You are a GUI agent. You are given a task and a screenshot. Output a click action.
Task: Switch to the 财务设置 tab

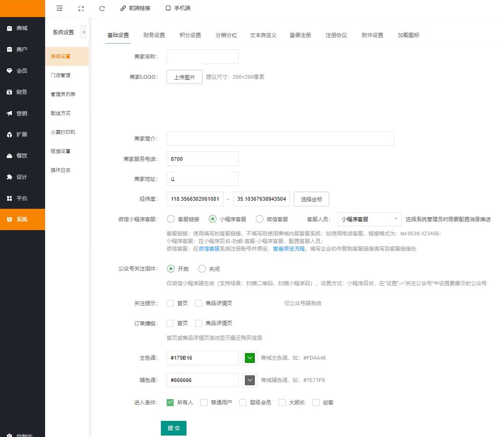pos(154,36)
